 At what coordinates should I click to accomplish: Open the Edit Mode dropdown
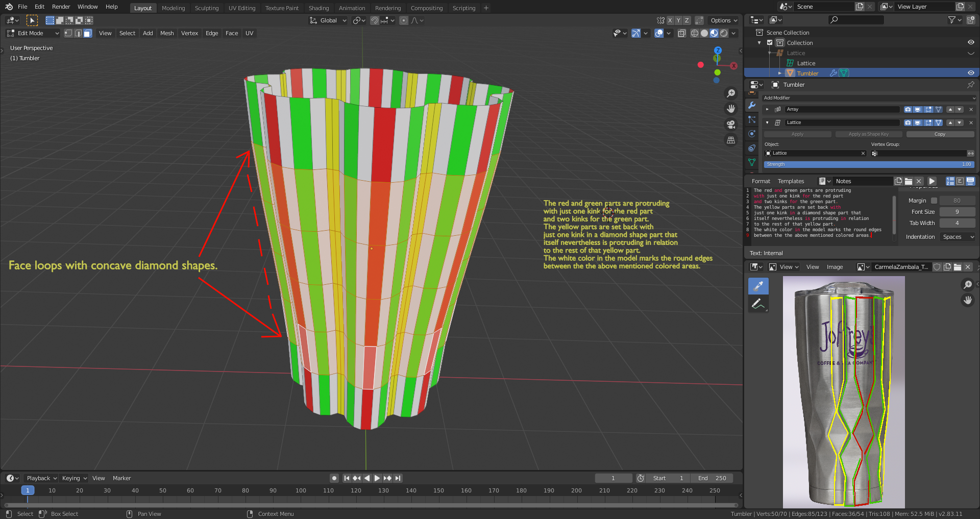tap(33, 33)
